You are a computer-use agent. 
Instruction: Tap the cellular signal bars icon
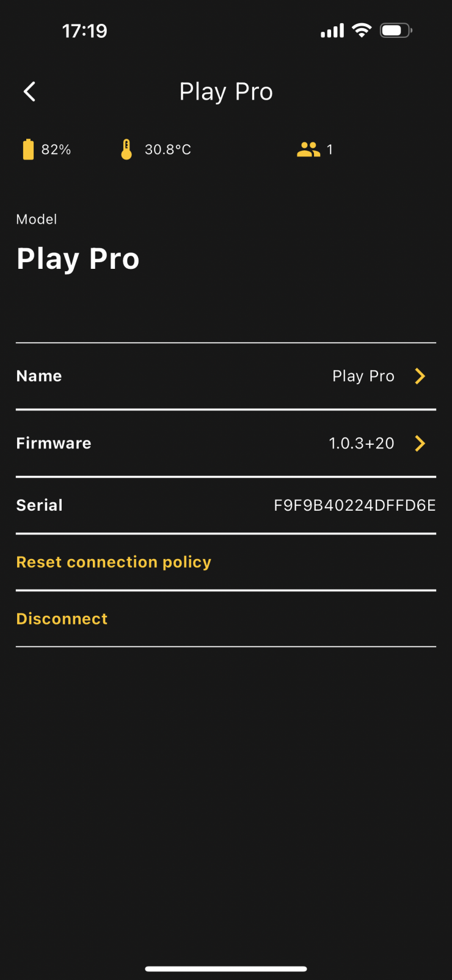332,31
